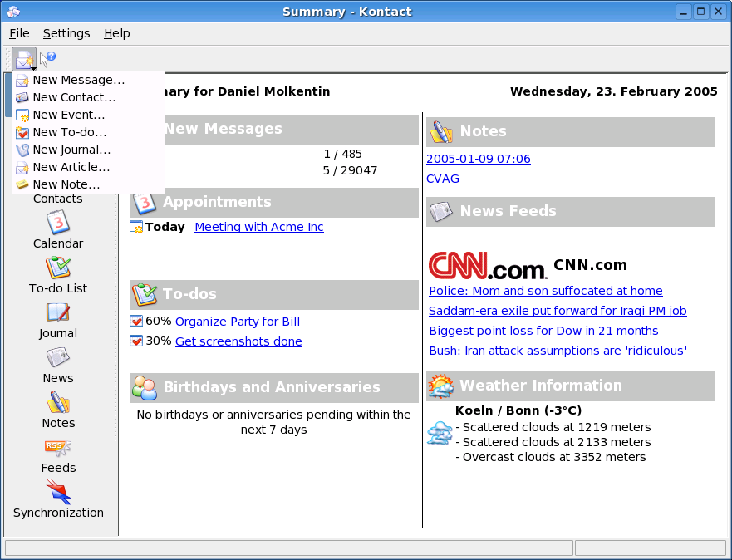This screenshot has width=732, height=560.
Task: Open the Notes sidebar icon
Action: 57,402
